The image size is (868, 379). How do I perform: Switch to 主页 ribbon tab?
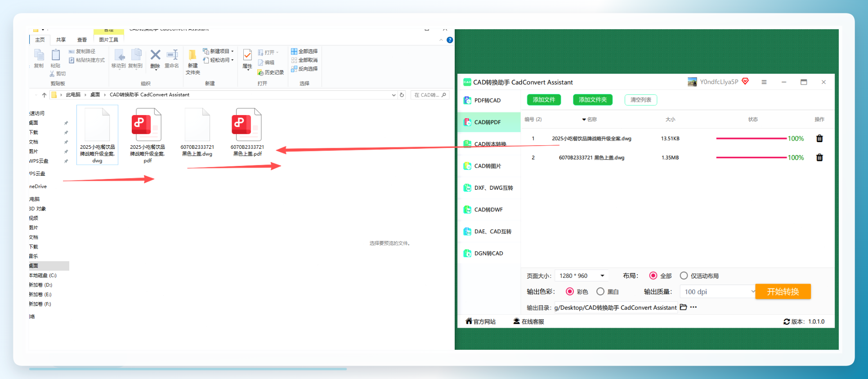(x=40, y=40)
